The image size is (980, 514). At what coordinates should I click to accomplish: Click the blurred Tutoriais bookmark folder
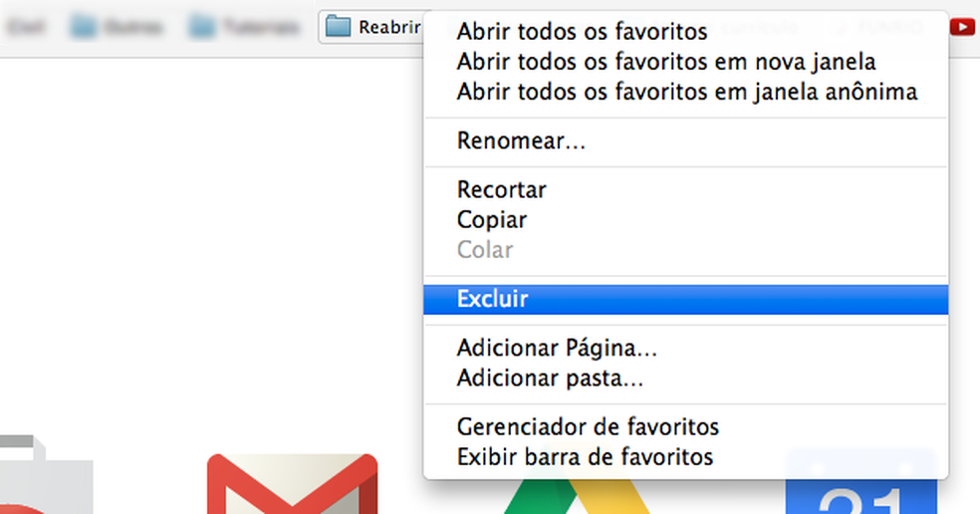pyautogui.click(x=247, y=27)
